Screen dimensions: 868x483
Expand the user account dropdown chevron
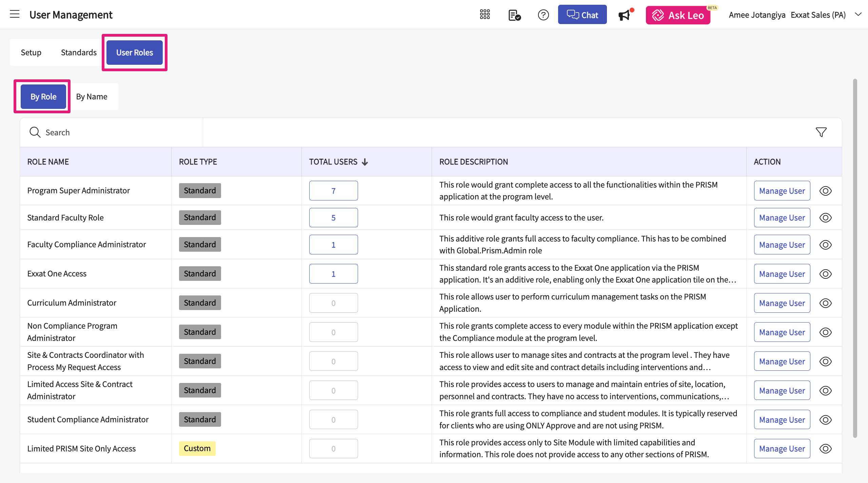858,14
